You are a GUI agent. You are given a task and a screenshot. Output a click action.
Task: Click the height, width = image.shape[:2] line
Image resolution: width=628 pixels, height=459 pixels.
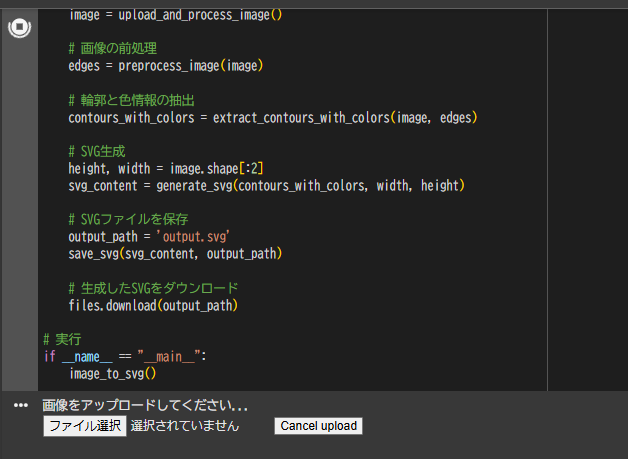pos(166,169)
